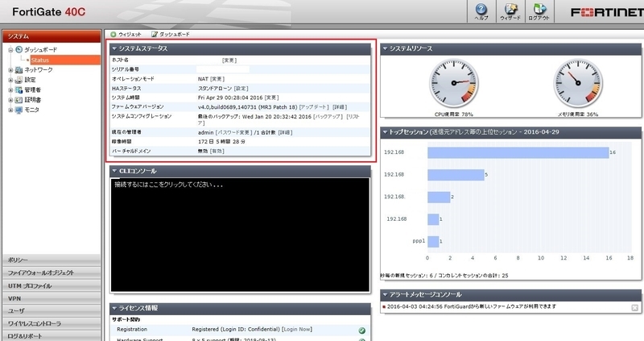Viewport: 644px width, 341px height.
Task: Open the ポリシー menu section
Action: tap(52, 260)
